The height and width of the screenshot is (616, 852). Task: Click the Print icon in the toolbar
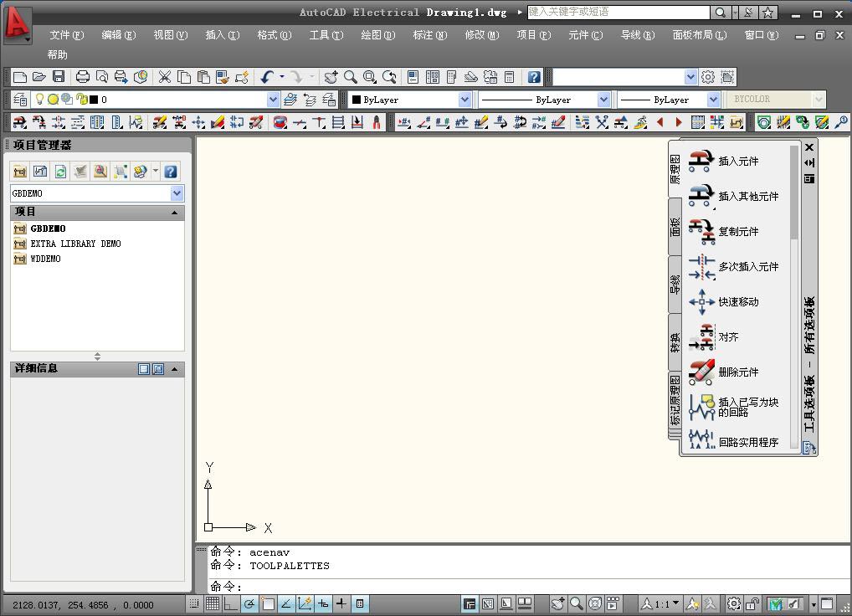82,77
